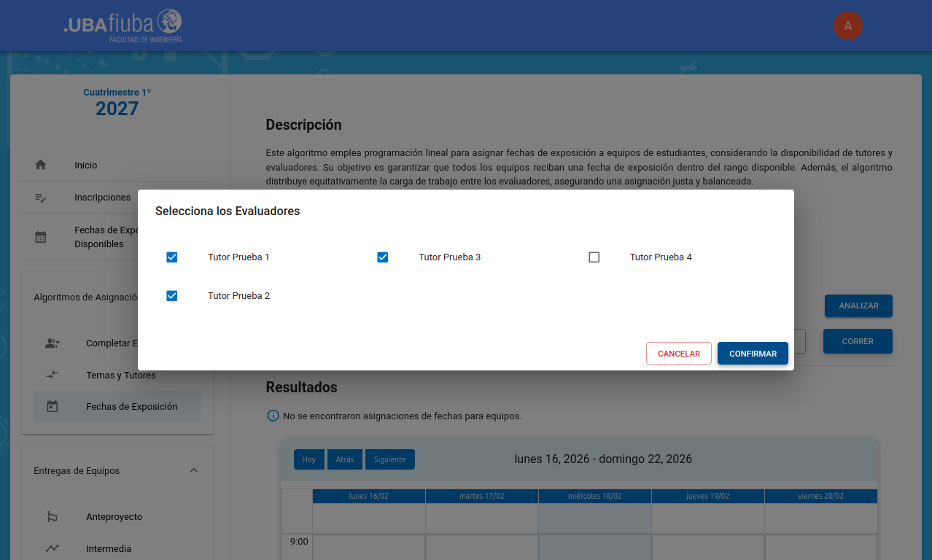
Task: Enable the Tutor Prueba 4 checkbox
Action: (594, 257)
